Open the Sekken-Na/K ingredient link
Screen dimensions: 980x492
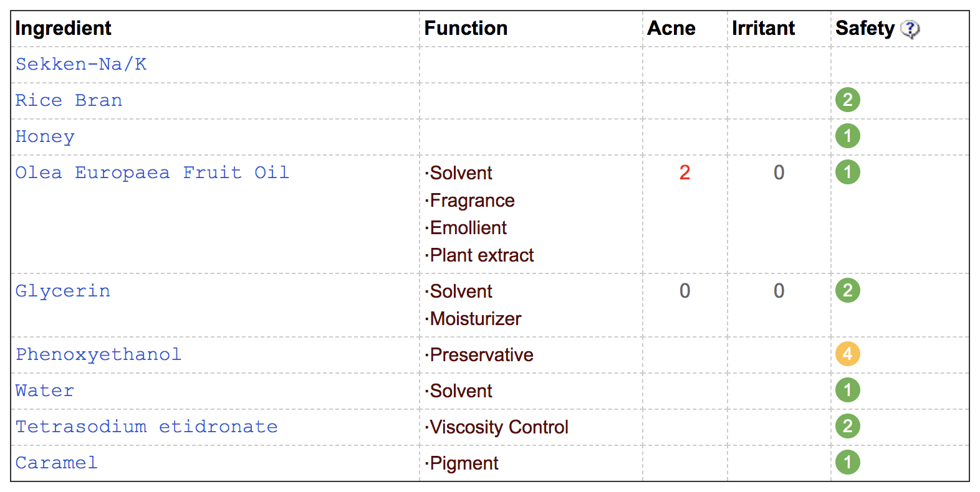point(81,64)
